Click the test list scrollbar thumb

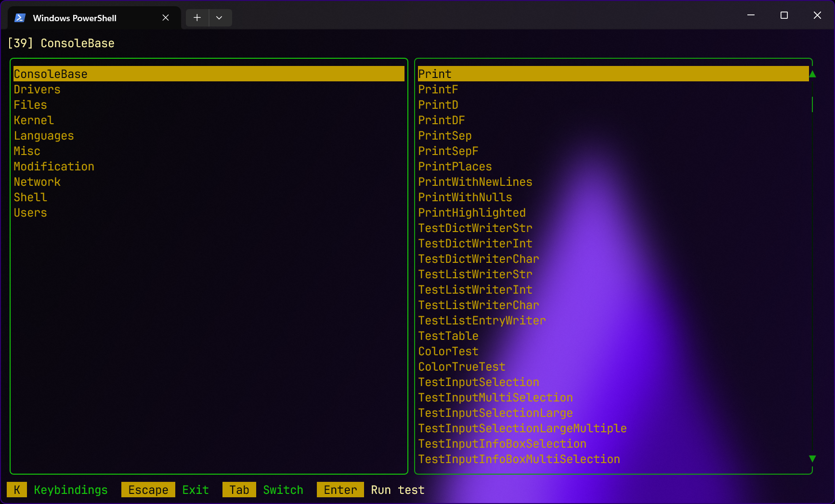[x=812, y=104]
